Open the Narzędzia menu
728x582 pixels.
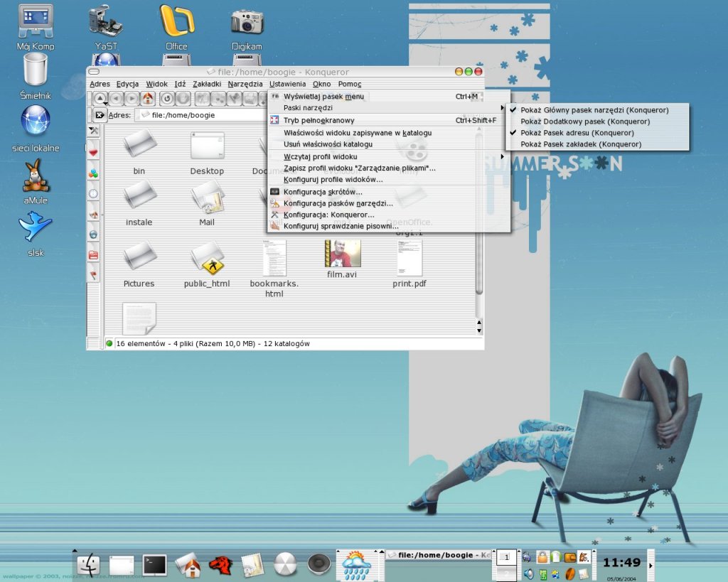245,84
